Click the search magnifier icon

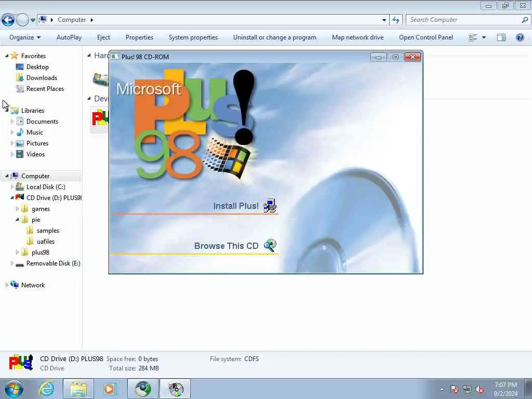tap(525, 20)
